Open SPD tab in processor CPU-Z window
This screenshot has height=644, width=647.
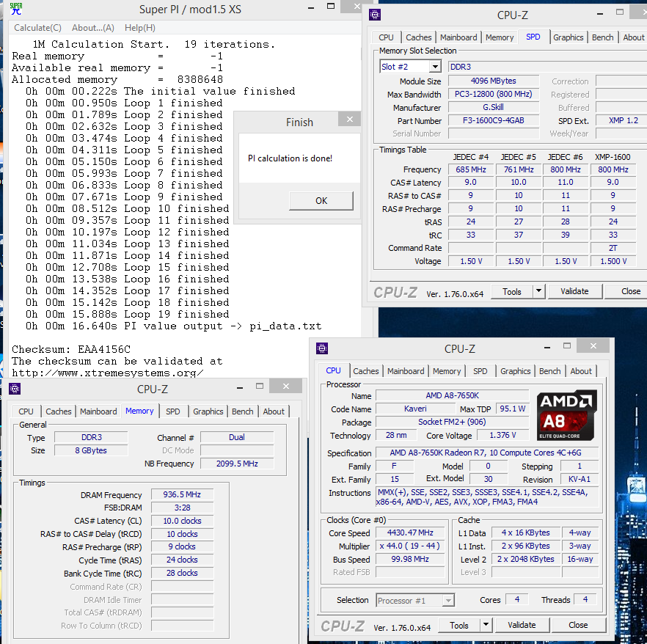click(480, 371)
